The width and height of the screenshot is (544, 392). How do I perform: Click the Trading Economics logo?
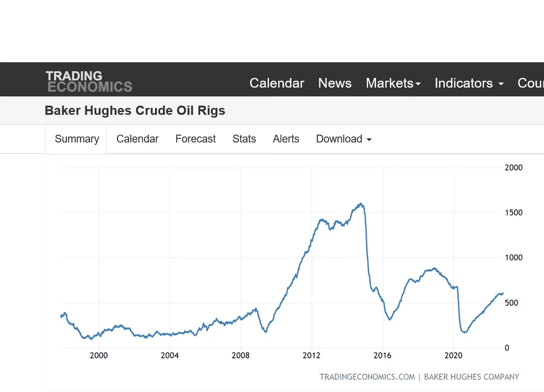pos(89,81)
